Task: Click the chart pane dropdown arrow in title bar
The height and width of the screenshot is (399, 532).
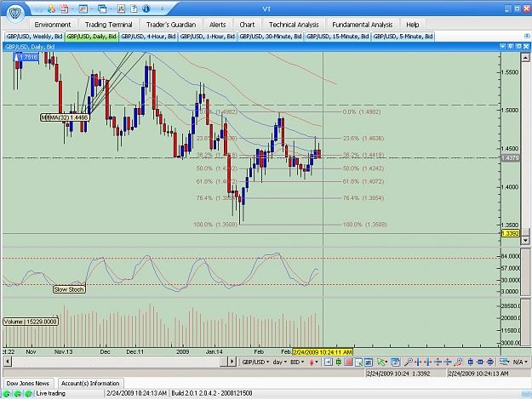Action: 502,47
